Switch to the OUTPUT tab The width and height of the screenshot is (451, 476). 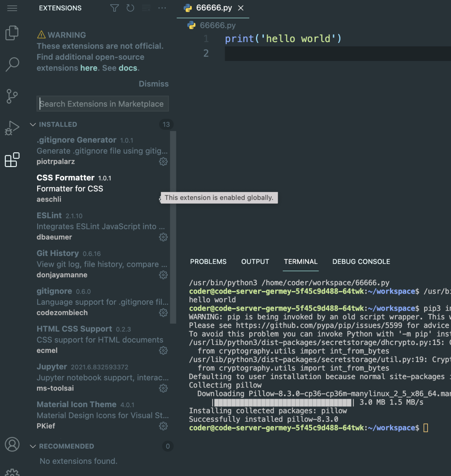255,261
